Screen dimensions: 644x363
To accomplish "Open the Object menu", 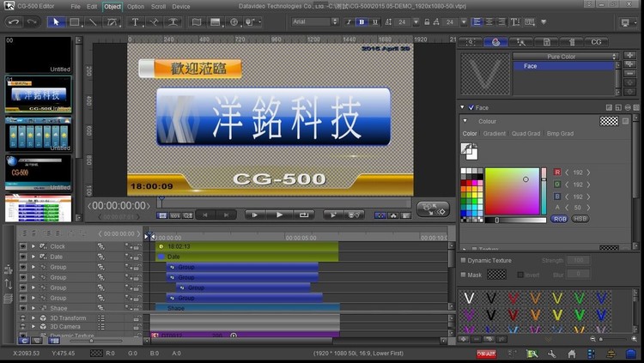I will click(x=112, y=6).
